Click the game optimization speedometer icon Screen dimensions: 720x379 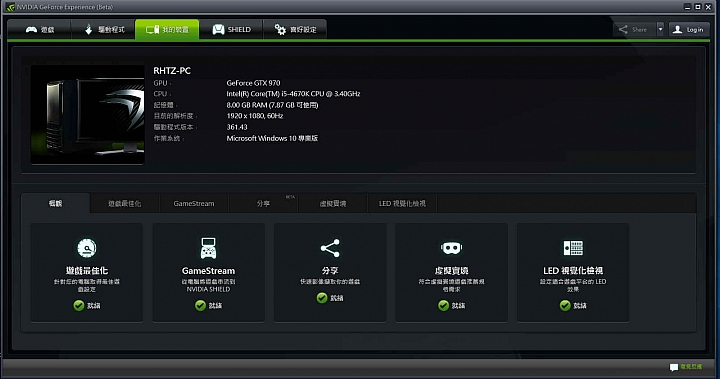click(x=87, y=248)
